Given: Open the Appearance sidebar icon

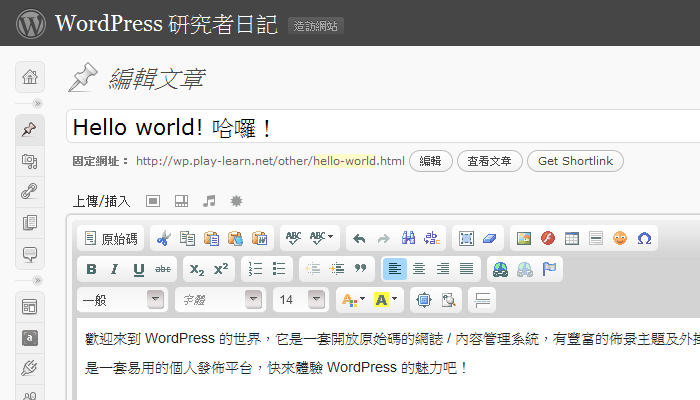Looking at the screenshot, I should click(30, 307).
